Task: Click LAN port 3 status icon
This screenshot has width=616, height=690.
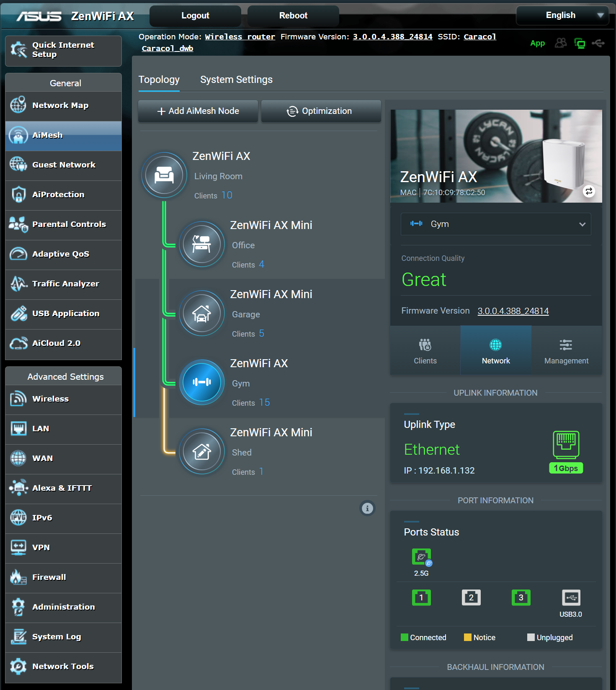Action: point(521,597)
